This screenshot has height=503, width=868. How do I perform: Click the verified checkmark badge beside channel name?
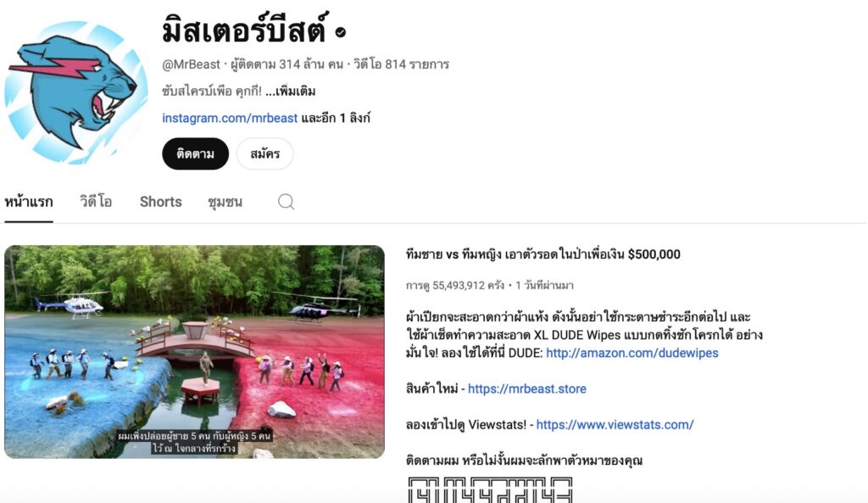pyautogui.click(x=341, y=33)
